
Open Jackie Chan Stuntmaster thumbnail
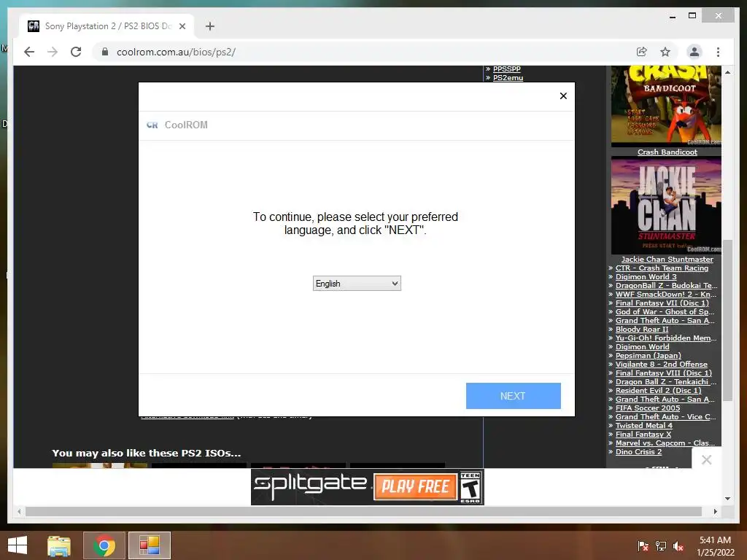tap(666, 206)
